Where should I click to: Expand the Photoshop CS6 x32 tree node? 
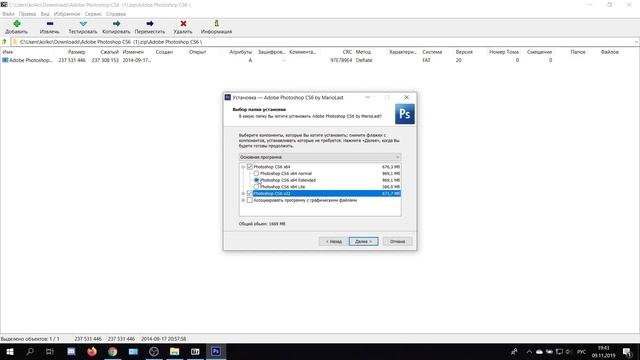click(x=243, y=193)
